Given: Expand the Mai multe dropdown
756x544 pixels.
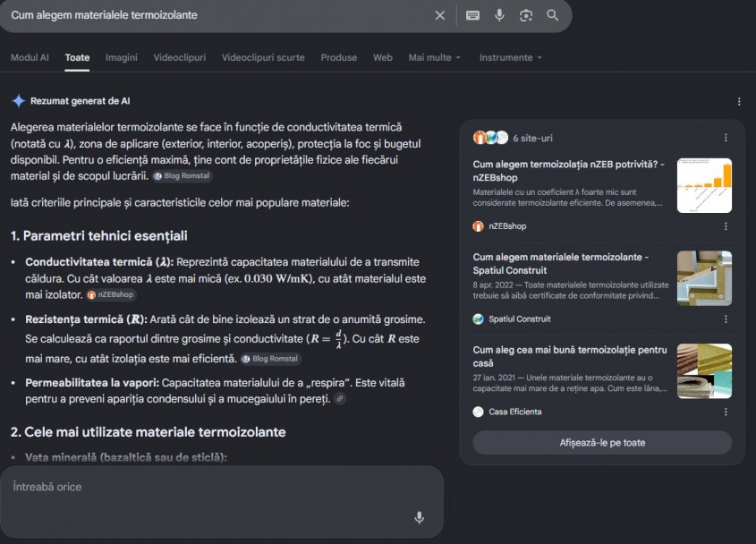Looking at the screenshot, I should point(435,57).
